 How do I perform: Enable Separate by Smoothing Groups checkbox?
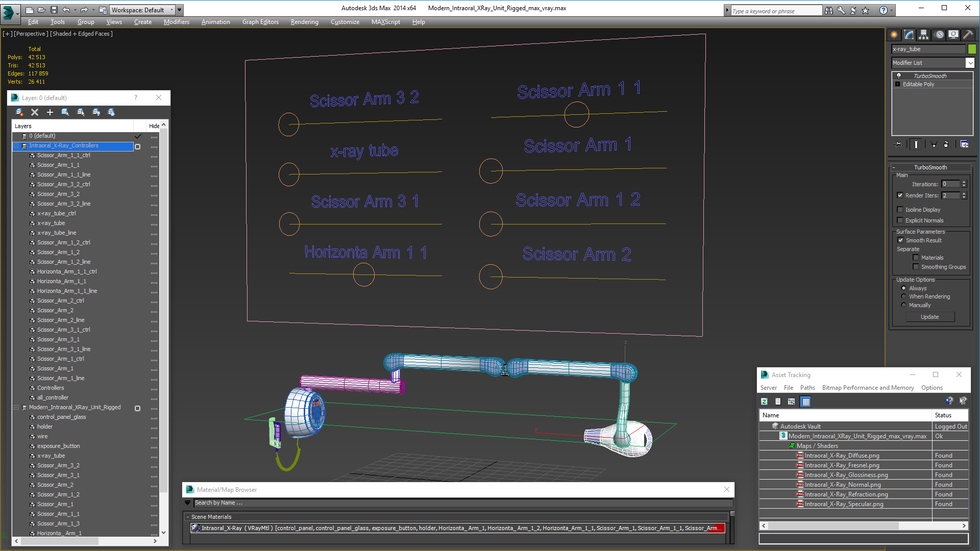tap(916, 266)
